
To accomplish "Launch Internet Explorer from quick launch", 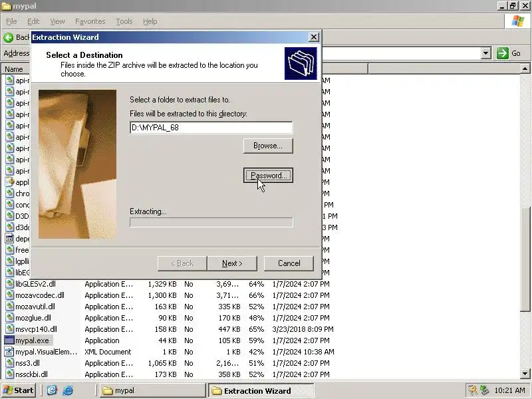I will coord(68,390).
